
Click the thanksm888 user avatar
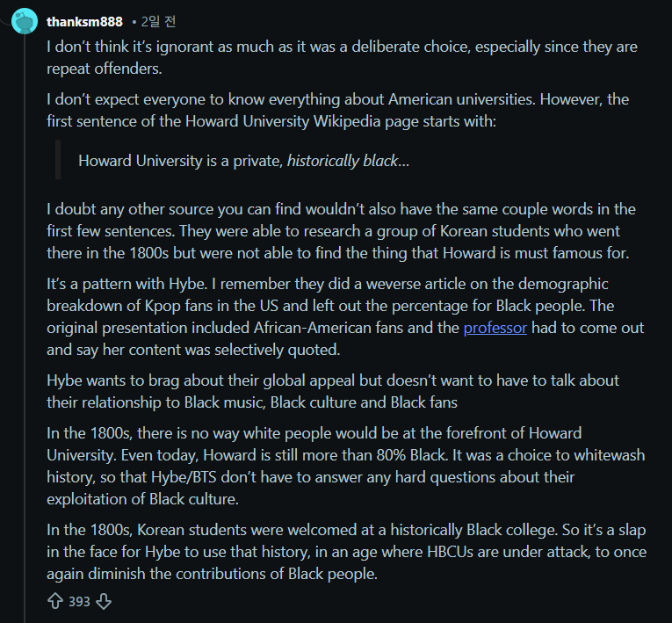click(x=25, y=20)
